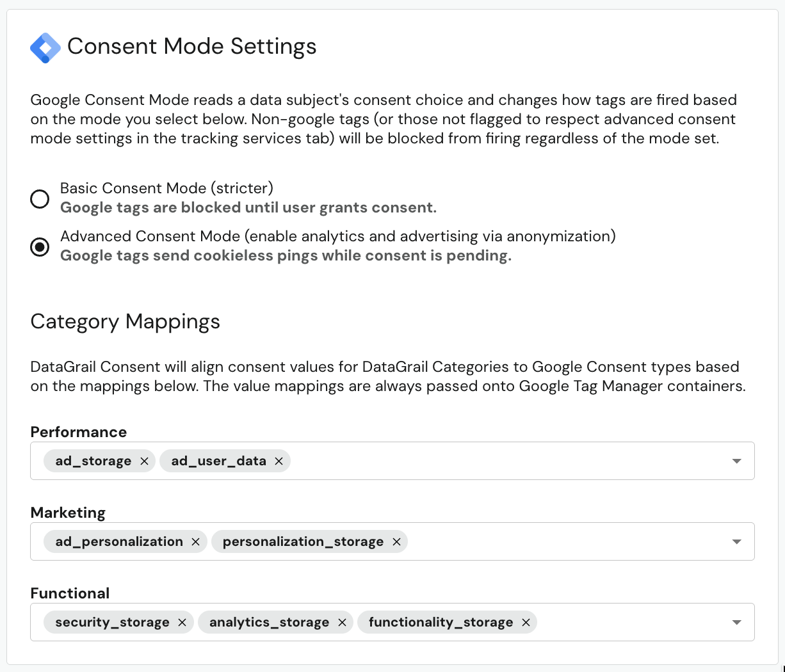The height and width of the screenshot is (672, 785).
Task: Remove security_storage from Functional mappings
Action: (182, 622)
